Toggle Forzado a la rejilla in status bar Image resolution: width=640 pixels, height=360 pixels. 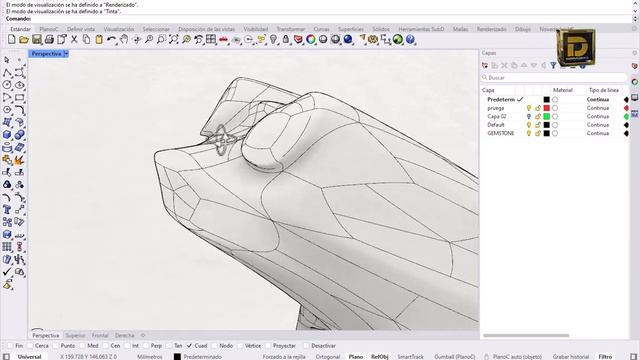coord(284,357)
